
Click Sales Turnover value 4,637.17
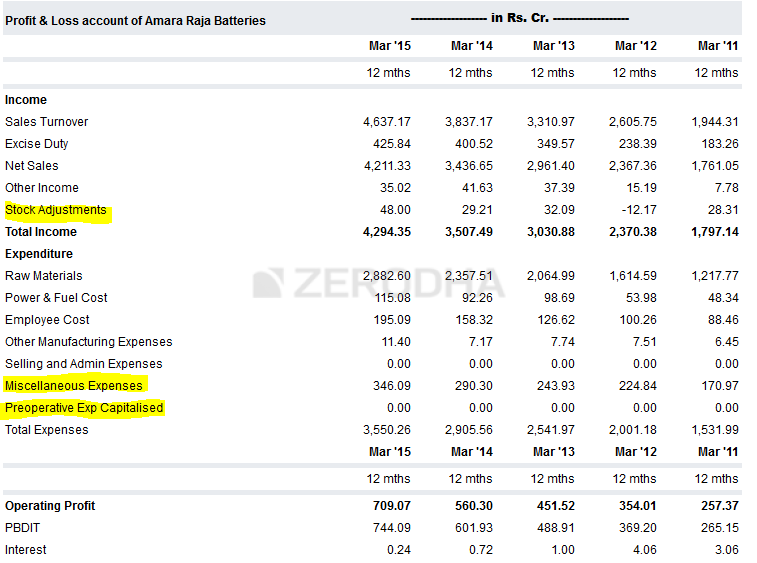point(387,122)
